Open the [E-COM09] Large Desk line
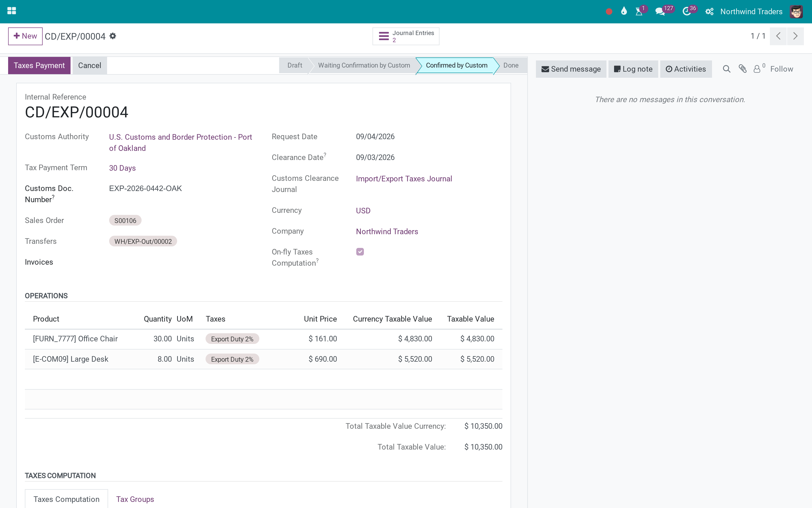Screen dimensions: 812x508 [71, 359]
